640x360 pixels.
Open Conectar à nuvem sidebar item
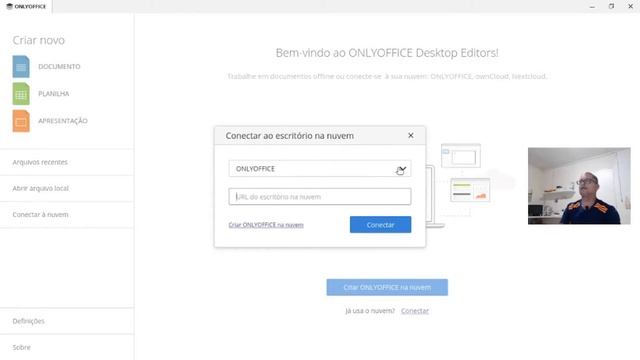pyautogui.click(x=67, y=214)
